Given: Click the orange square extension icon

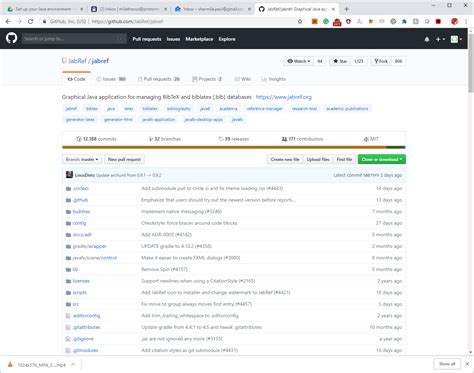Looking at the screenshot, I should pos(314,21).
